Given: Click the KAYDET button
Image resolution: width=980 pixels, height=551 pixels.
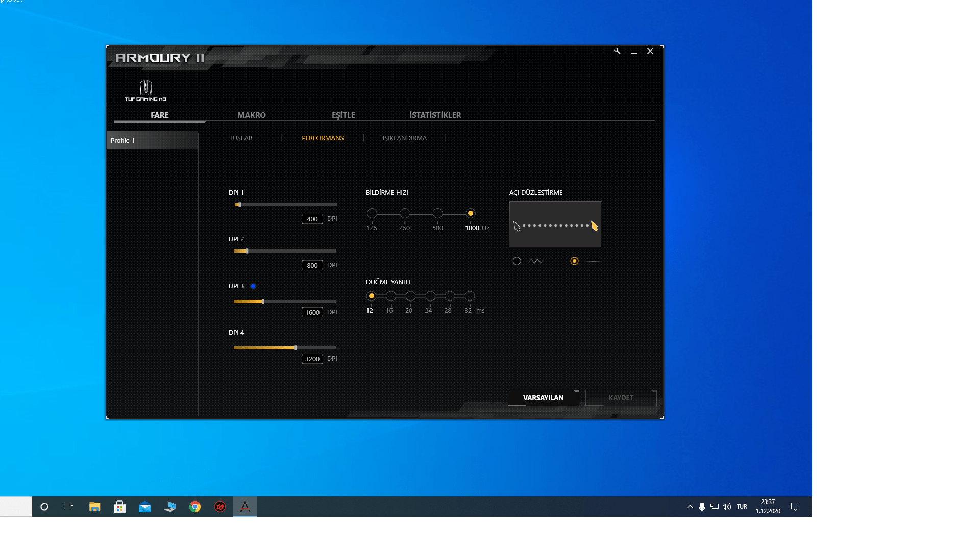Looking at the screenshot, I should pos(621,398).
